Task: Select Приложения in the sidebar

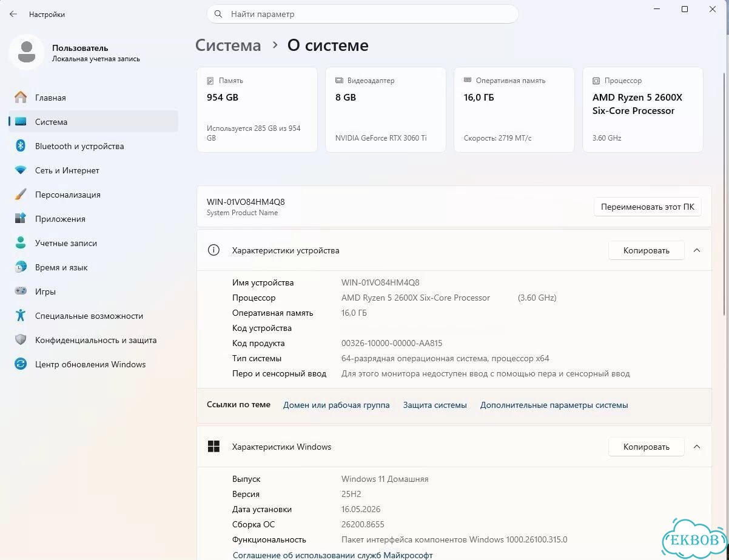Action: (x=93, y=219)
